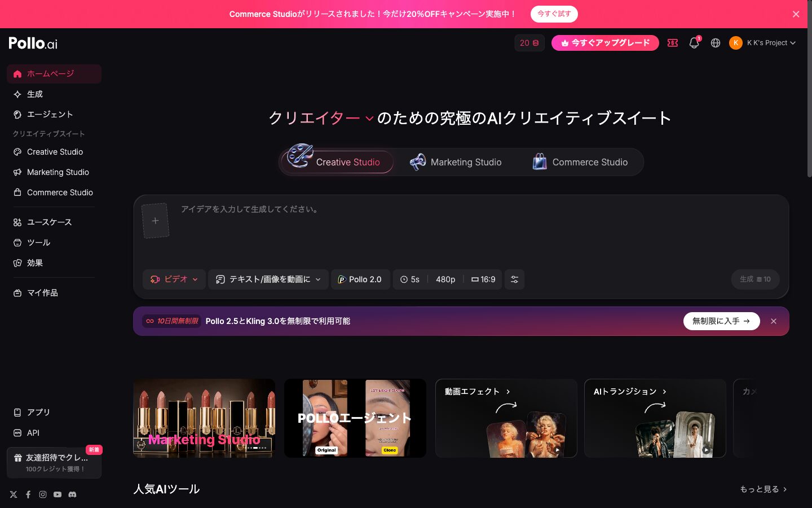This screenshot has width=812, height=508.
Task: Switch to the Marketing Studio tab
Action: pos(456,162)
